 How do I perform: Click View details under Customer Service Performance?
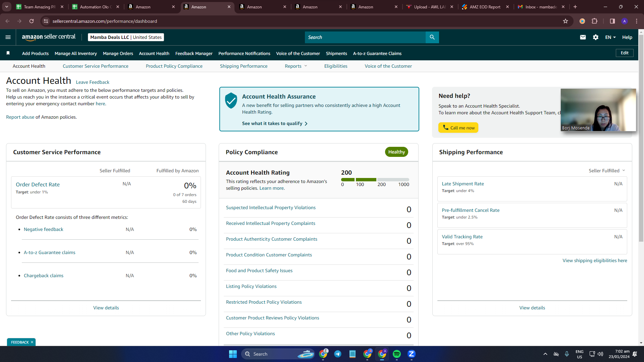(x=106, y=308)
